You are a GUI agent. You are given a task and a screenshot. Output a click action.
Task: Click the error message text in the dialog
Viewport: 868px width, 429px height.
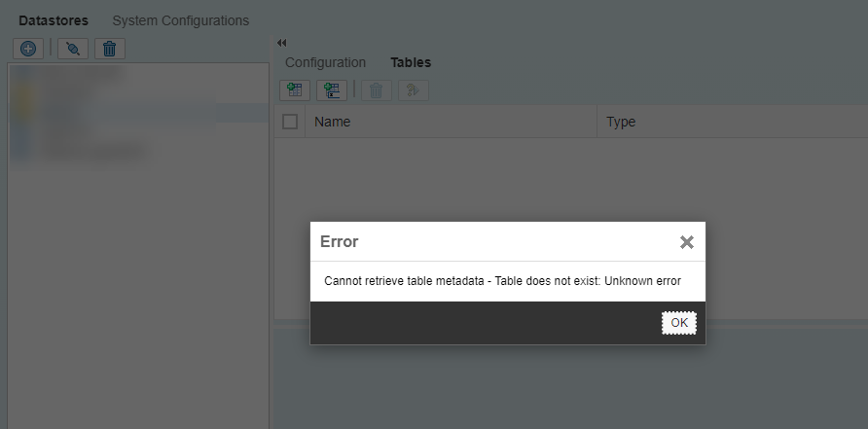coord(503,280)
